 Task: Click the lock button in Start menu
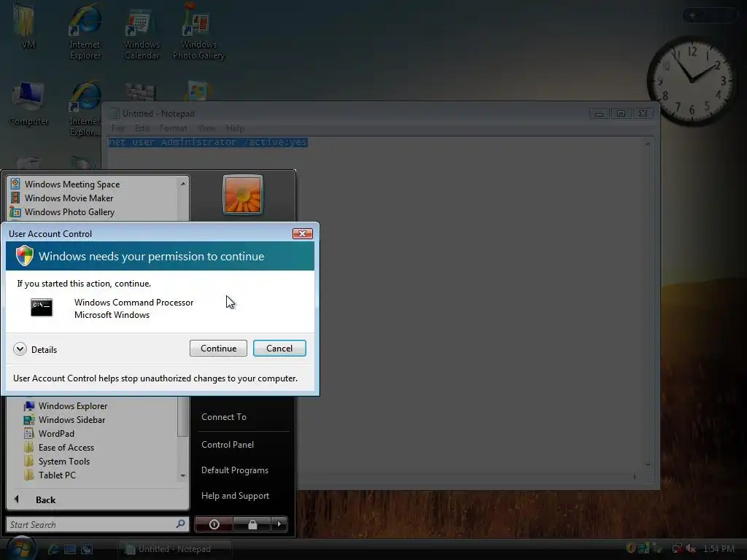point(252,524)
